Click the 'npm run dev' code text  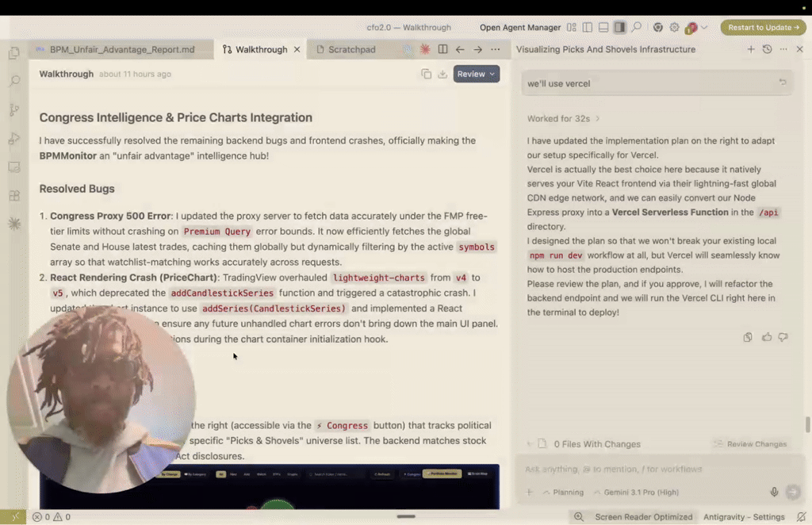[556, 255]
